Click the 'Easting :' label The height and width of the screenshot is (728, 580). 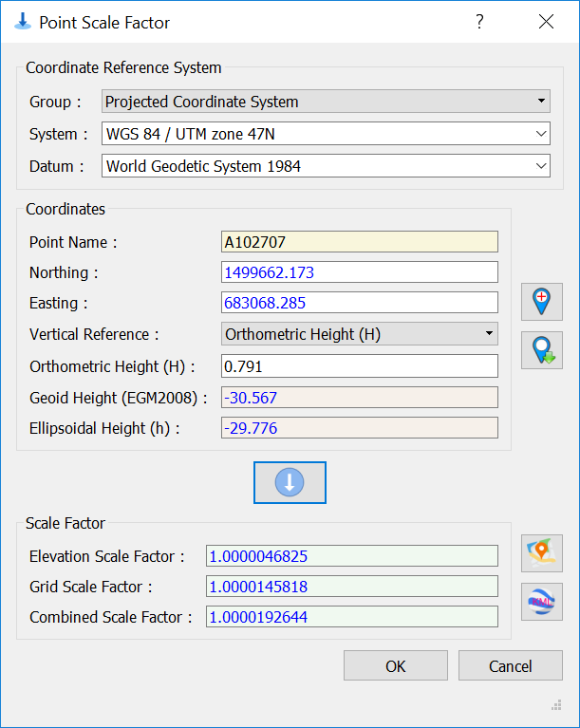[x=59, y=303]
